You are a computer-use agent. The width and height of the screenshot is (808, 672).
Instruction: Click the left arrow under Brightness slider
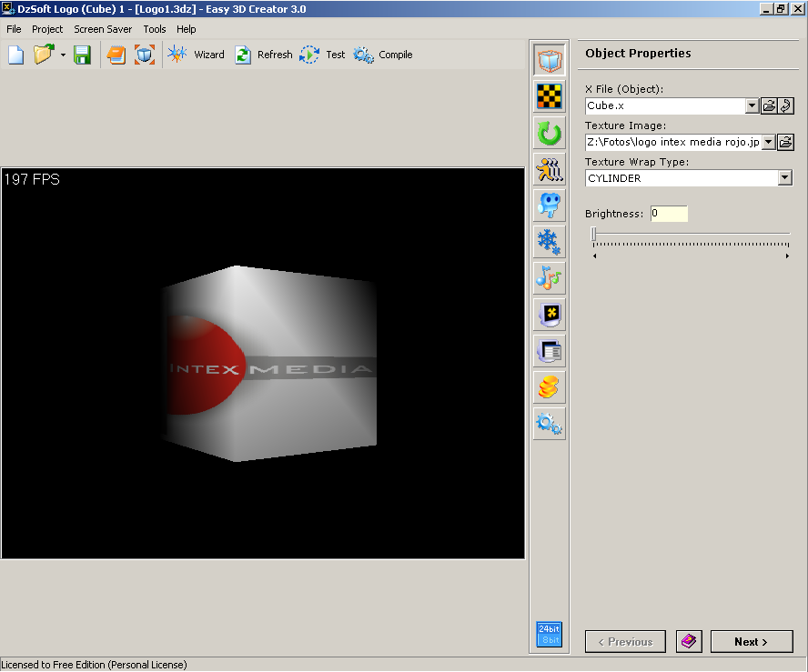pyautogui.click(x=595, y=256)
